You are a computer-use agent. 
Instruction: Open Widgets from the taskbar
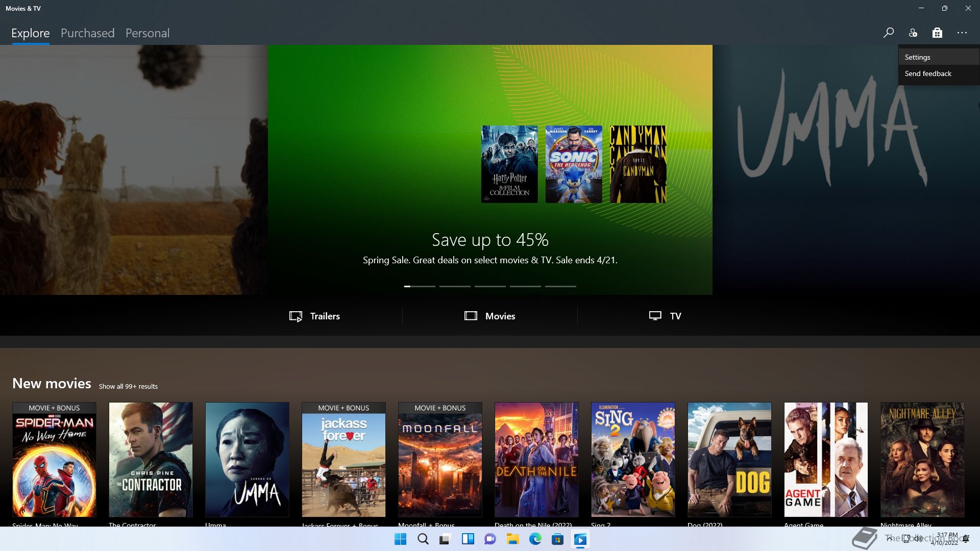pyautogui.click(x=468, y=539)
